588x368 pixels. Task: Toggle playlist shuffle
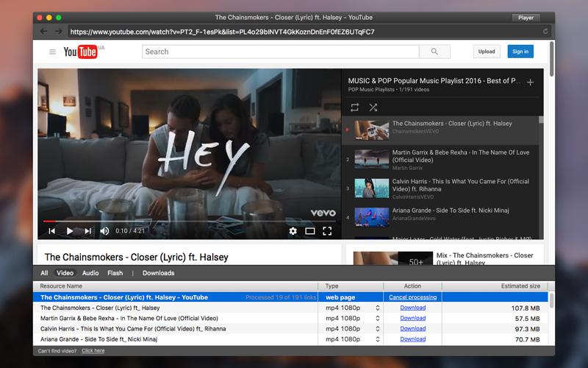coord(373,107)
